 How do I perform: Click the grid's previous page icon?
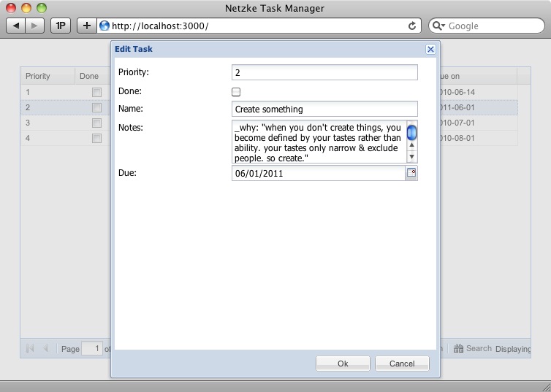[45, 348]
